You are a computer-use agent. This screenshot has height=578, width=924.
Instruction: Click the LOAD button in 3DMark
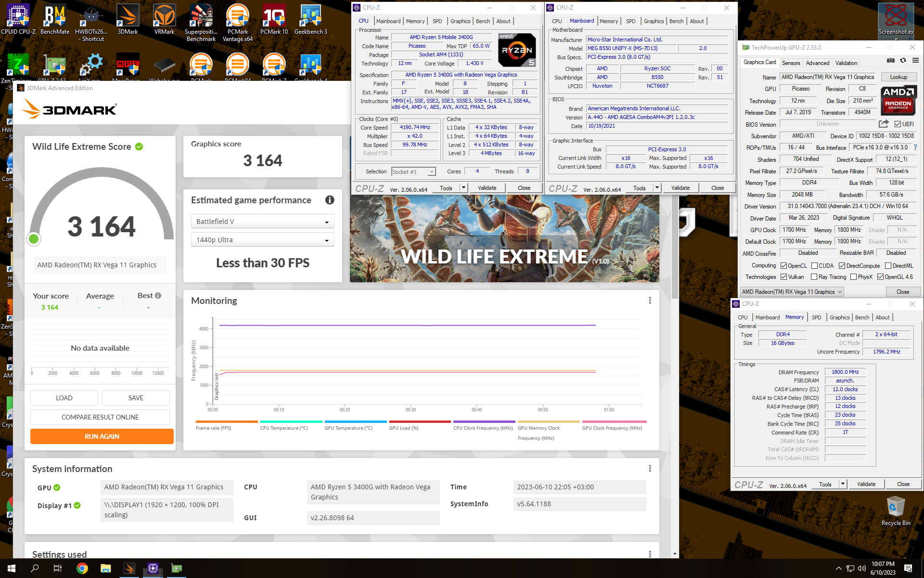click(64, 398)
